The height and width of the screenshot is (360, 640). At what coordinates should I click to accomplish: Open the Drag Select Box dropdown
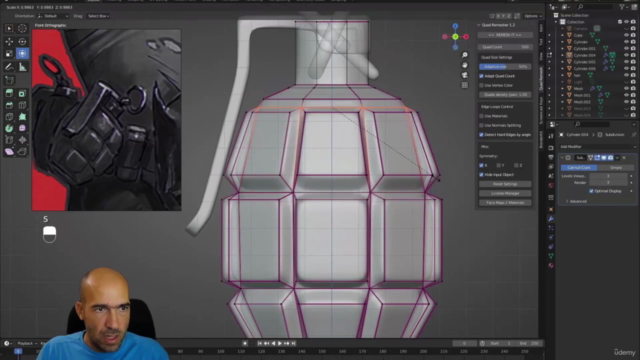(98, 16)
